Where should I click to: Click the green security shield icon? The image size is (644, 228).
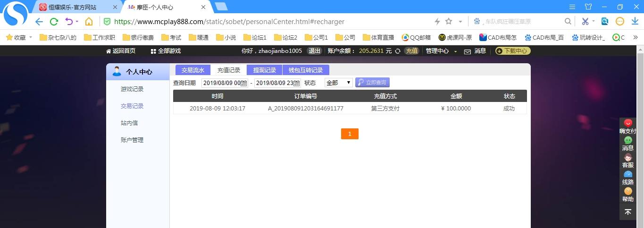point(107,22)
